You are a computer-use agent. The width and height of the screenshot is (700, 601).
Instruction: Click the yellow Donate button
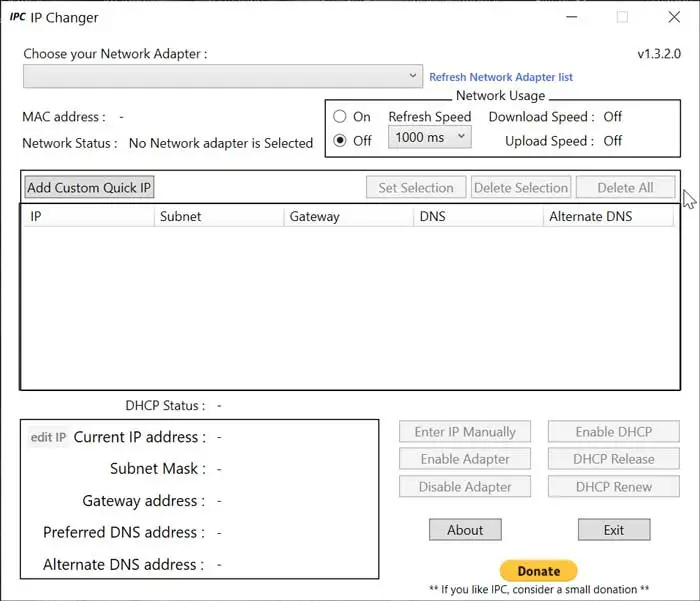[x=538, y=571]
